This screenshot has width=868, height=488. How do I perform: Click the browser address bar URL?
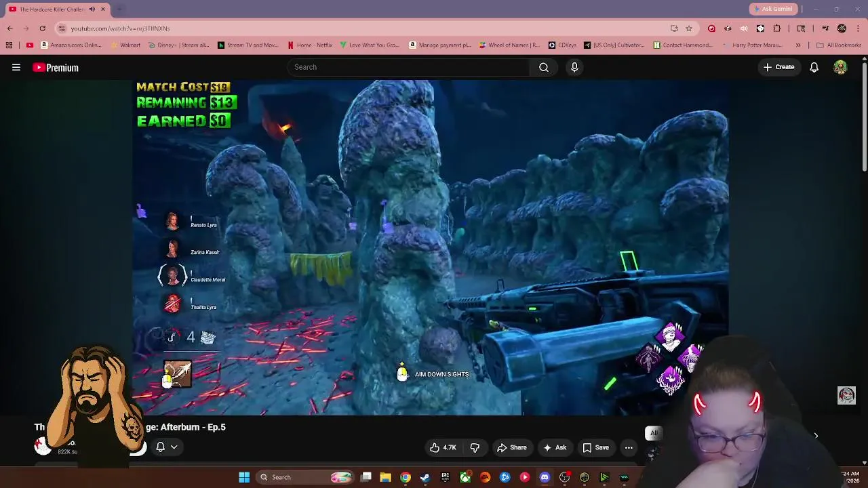120,28
